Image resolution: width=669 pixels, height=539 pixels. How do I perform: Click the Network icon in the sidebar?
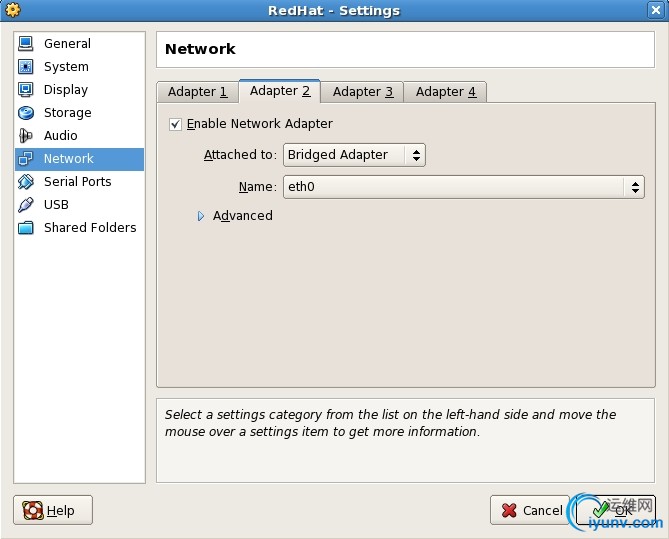26,159
